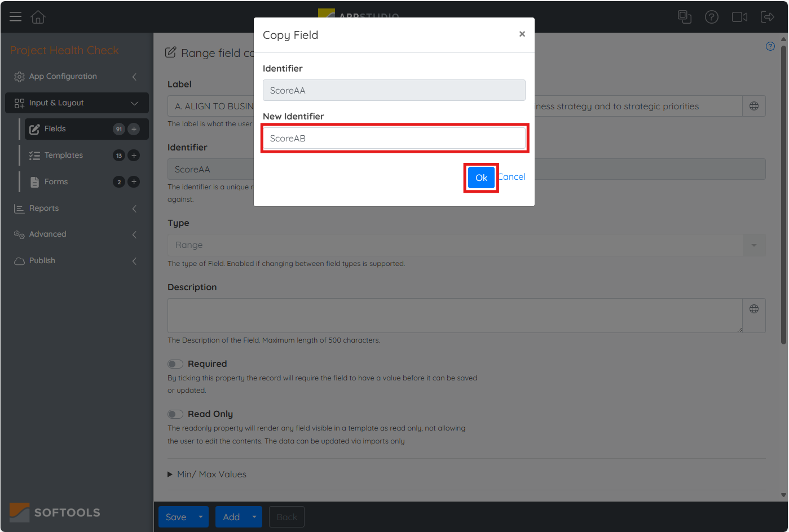Click the globe icon beside Label field
Screen dimensions: 789x532
754,106
